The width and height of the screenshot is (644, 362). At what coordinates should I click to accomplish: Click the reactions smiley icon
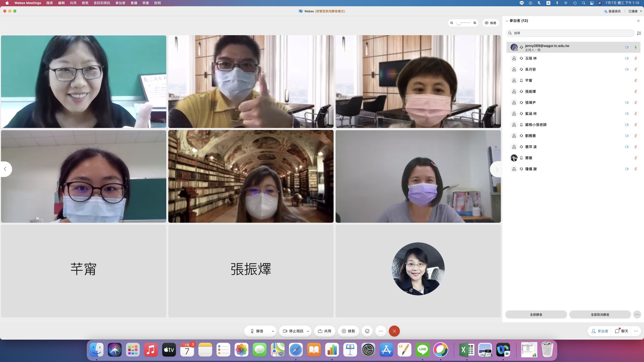(x=367, y=331)
